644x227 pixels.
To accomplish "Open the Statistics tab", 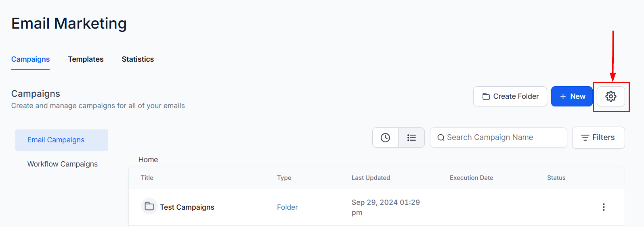I will [x=138, y=59].
